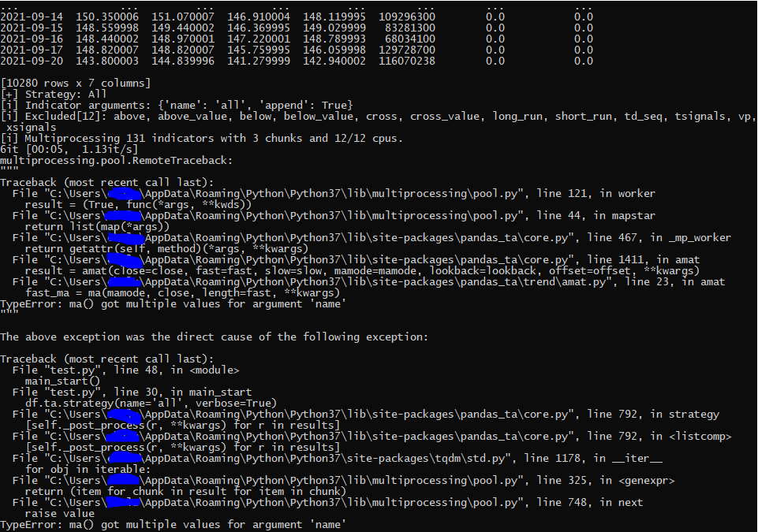
Task: Click value 147.220001 in the 2021-09-16 row
Action: pyautogui.click(x=259, y=39)
